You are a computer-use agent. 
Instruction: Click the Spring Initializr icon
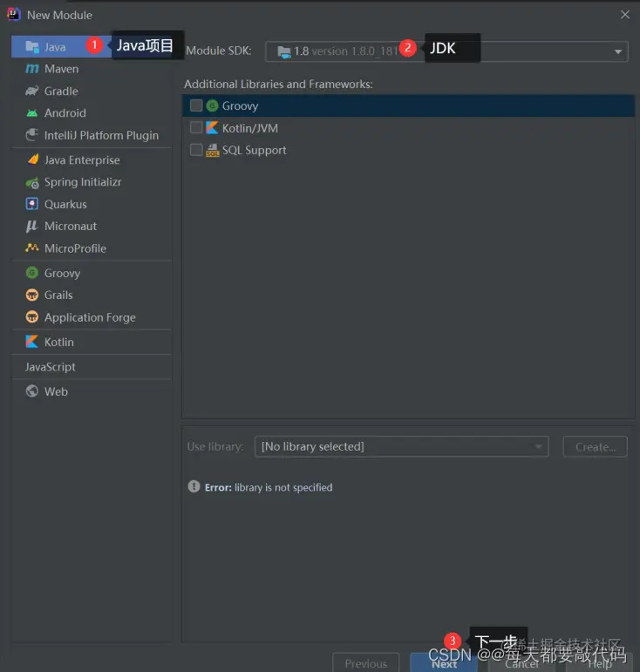(32, 182)
